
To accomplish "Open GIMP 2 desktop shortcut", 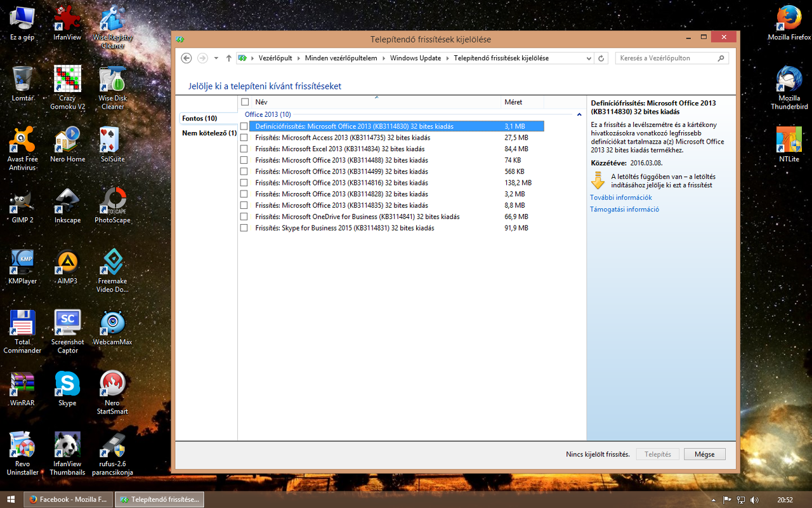I will (x=22, y=206).
